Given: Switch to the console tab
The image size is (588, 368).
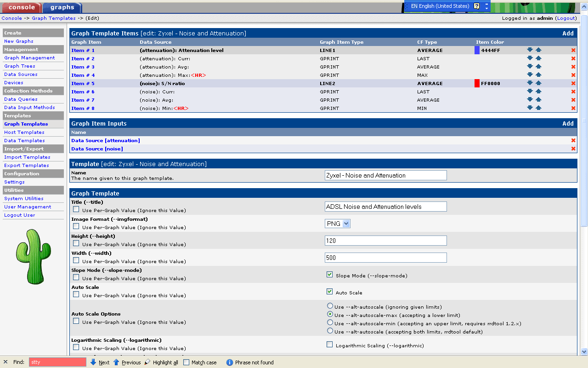Looking at the screenshot, I should [x=21, y=7].
